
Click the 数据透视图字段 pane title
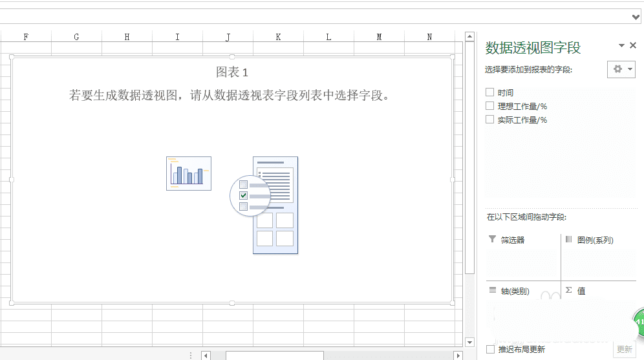coord(533,48)
